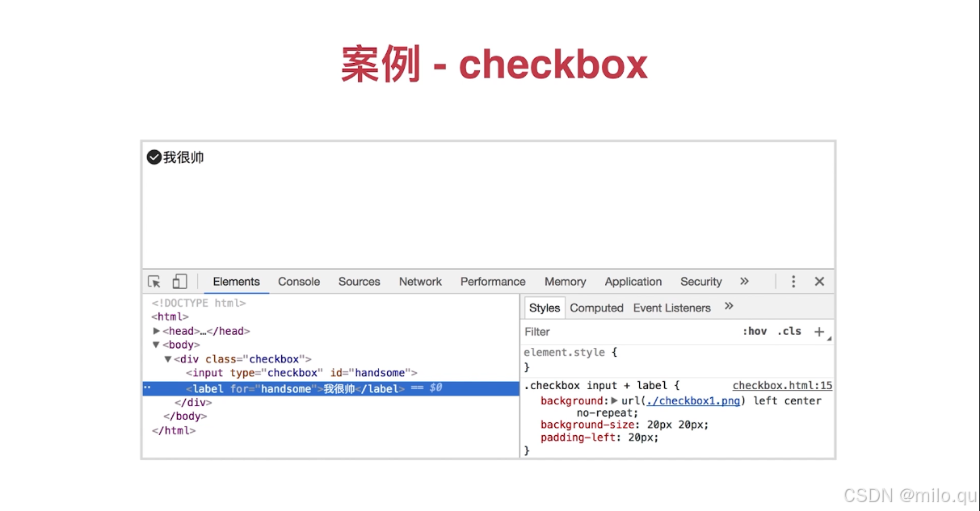
Task: Open the selected row's ellipsis actions
Action: pyautogui.click(x=147, y=387)
